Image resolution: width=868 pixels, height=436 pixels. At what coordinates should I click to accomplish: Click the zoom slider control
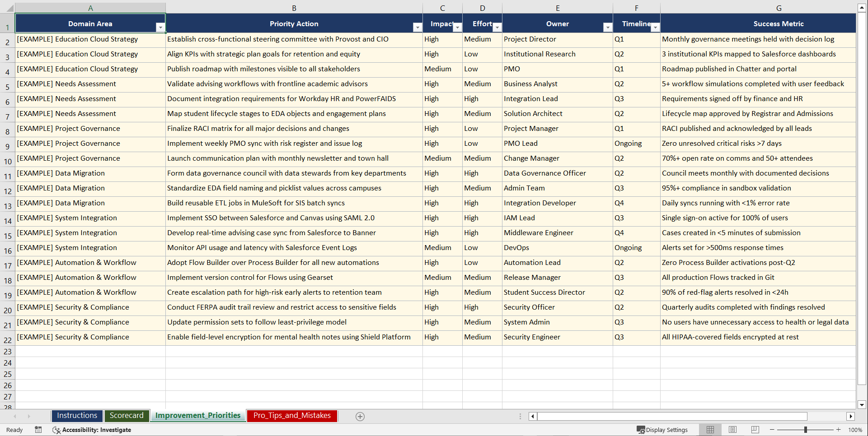[x=806, y=430]
